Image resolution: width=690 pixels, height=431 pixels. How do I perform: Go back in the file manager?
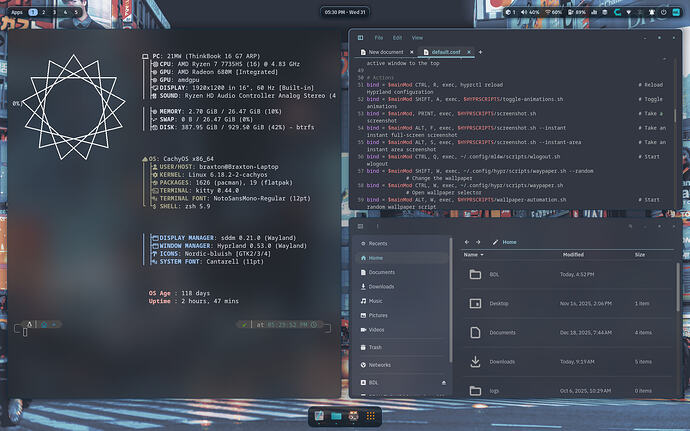tap(467, 242)
